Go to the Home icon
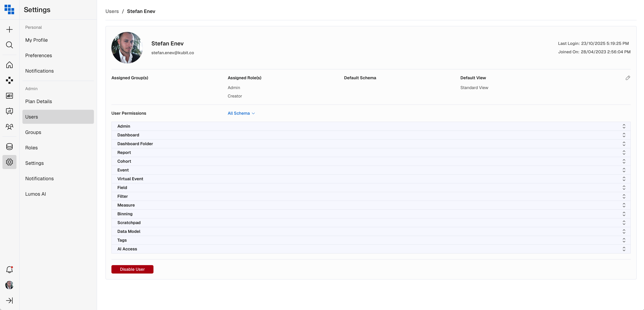 pos(9,65)
